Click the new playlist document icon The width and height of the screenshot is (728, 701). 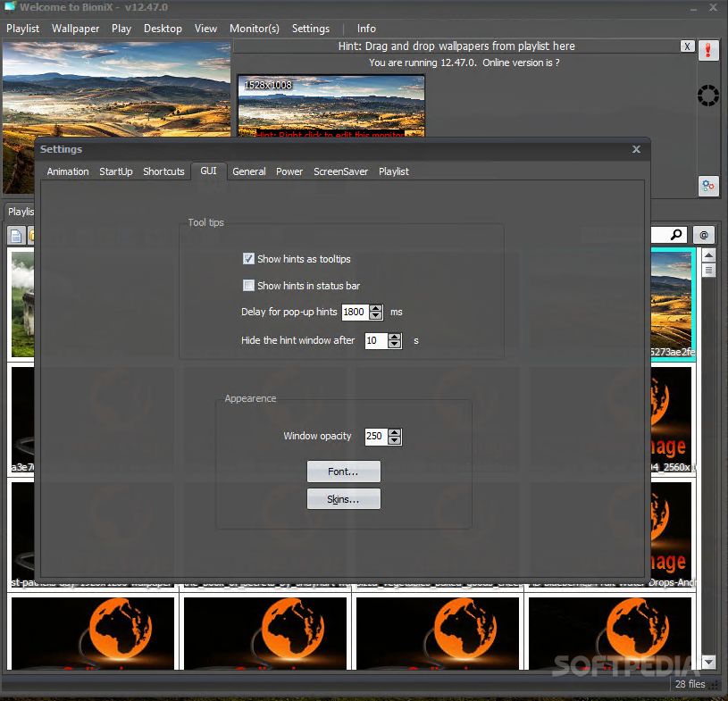coord(16,236)
